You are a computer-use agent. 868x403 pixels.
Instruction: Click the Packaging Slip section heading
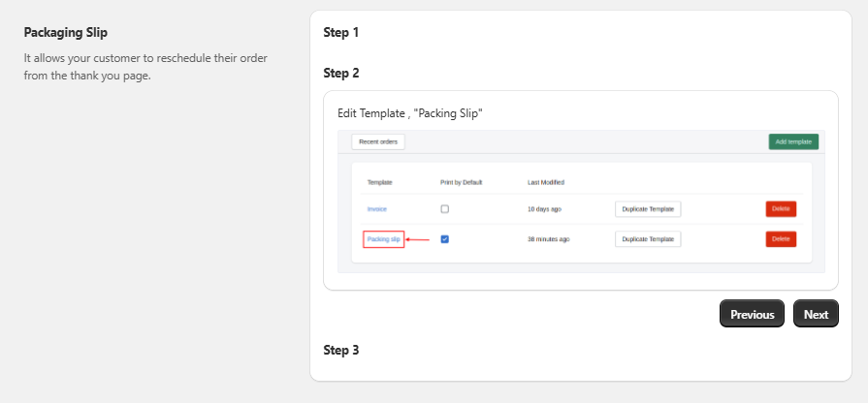pos(65,33)
